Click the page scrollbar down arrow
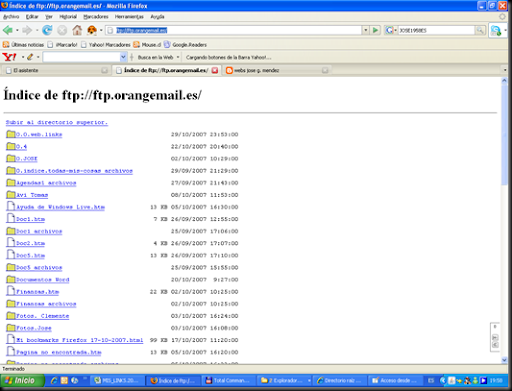 click(504, 360)
